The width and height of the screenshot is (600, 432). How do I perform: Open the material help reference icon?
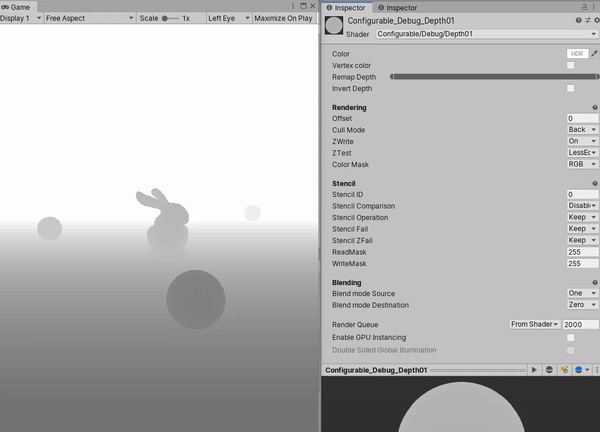579,20
